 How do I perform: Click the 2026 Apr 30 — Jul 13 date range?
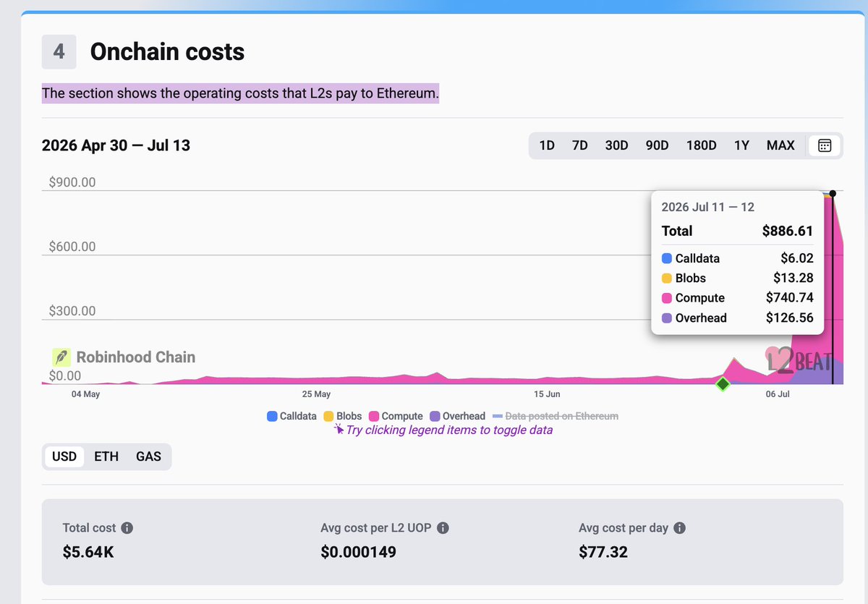[x=116, y=145]
